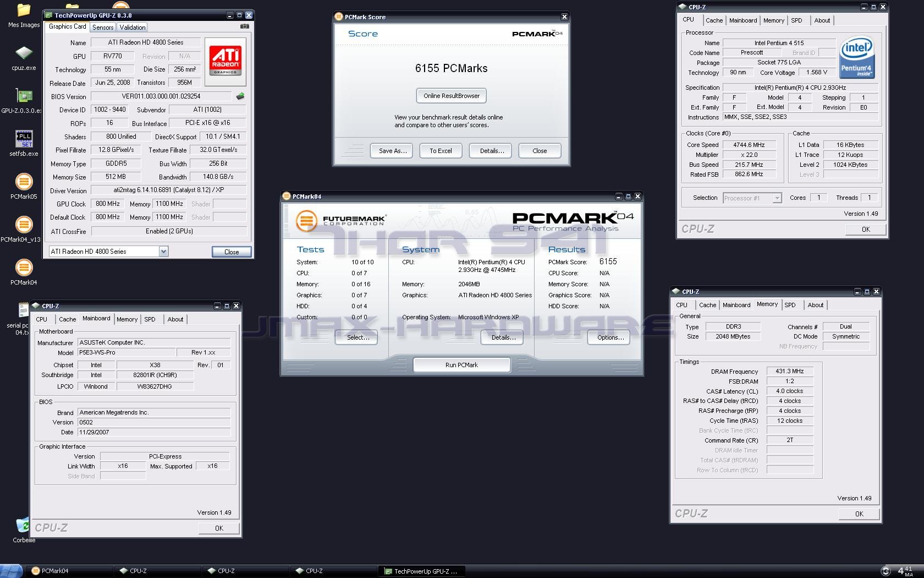Open the Corbeille recycle bin icon
This screenshot has width=924, height=578.
click(x=23, y=525)
